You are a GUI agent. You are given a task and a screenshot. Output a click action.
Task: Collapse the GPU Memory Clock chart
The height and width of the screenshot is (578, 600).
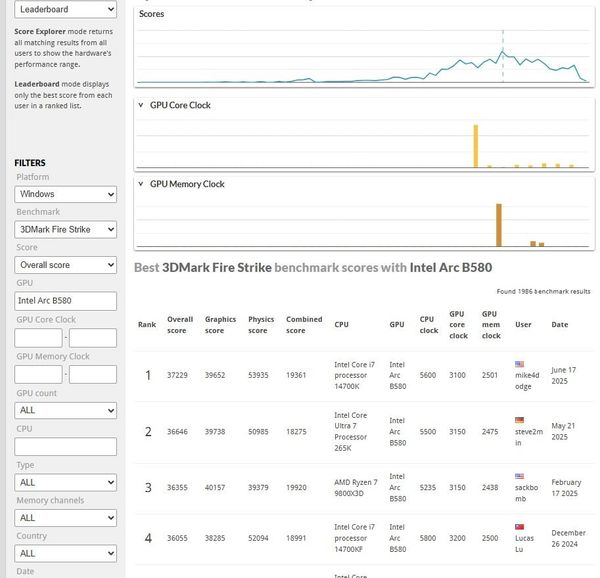141,184
